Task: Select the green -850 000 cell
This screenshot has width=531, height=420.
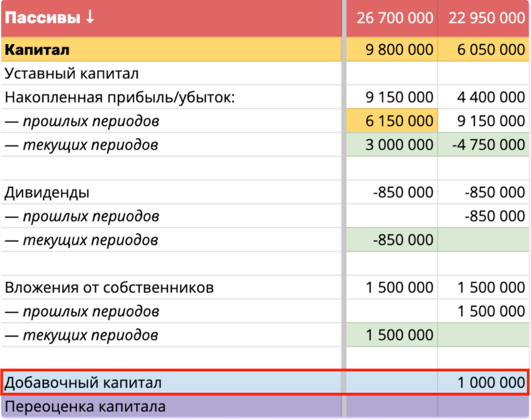Action: pos(402,240)
